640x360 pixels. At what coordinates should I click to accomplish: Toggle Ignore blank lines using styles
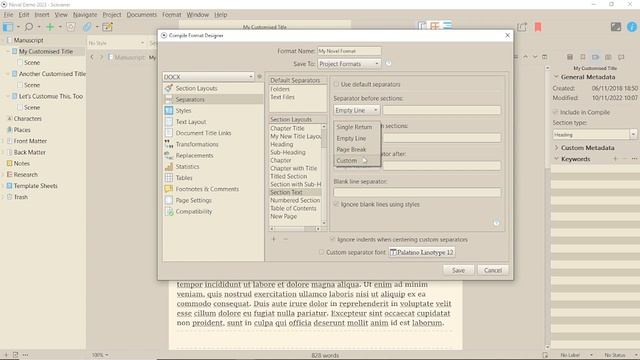click(x=336, y=204)
